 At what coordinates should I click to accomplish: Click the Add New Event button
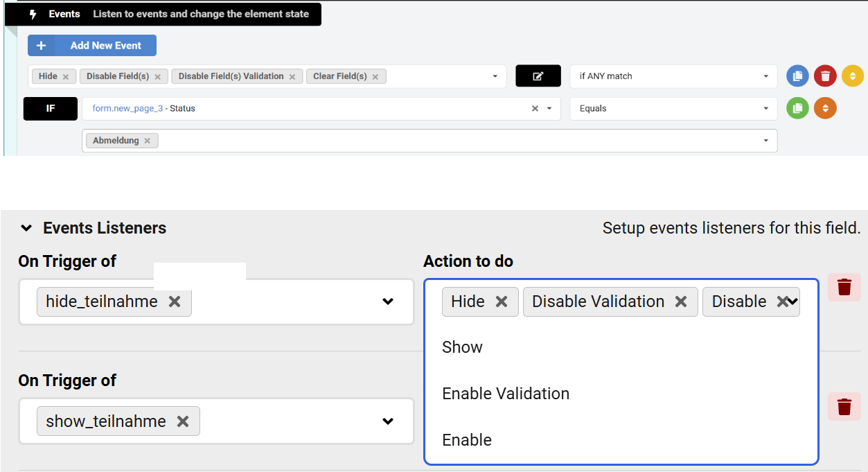92,46
